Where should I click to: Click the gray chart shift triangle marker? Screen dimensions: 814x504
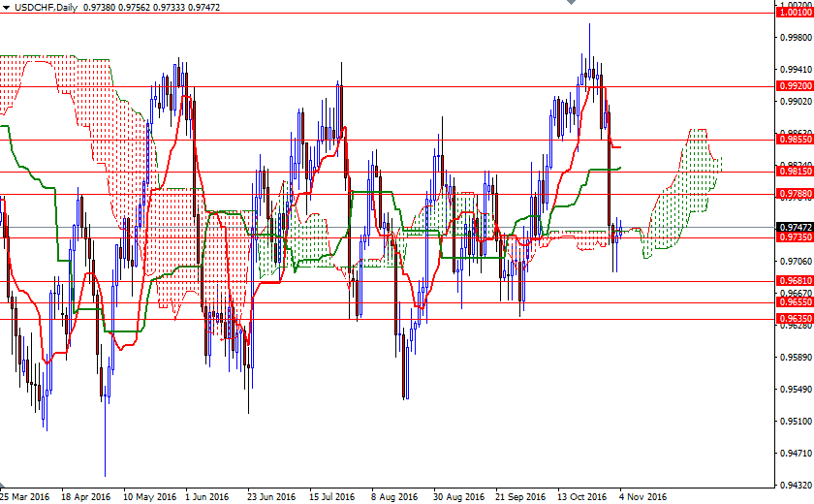[571, 2]
